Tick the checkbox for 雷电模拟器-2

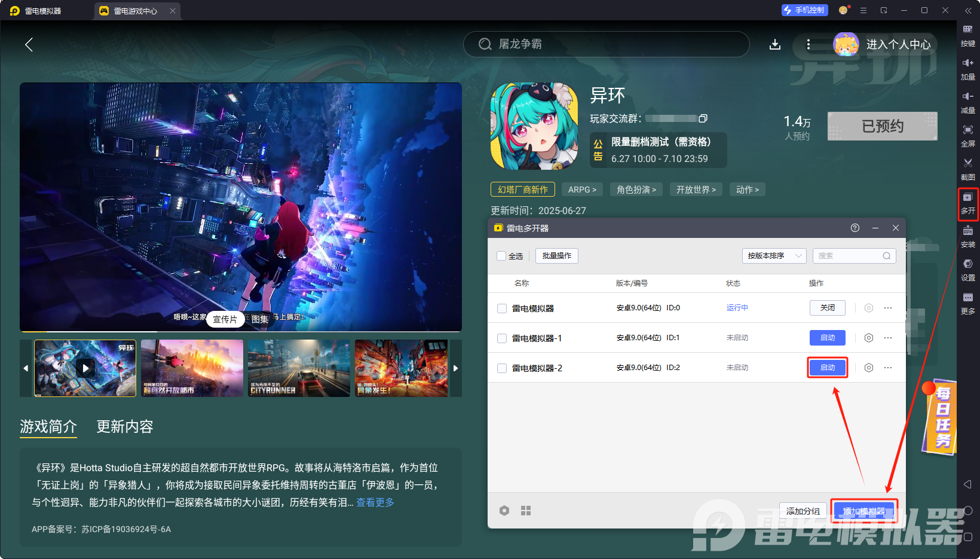coord(502,368)
